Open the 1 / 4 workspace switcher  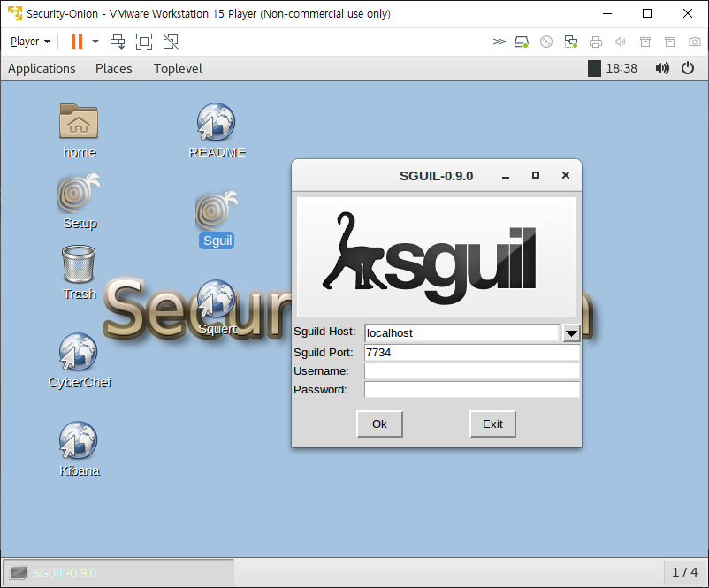coord(684,572)
